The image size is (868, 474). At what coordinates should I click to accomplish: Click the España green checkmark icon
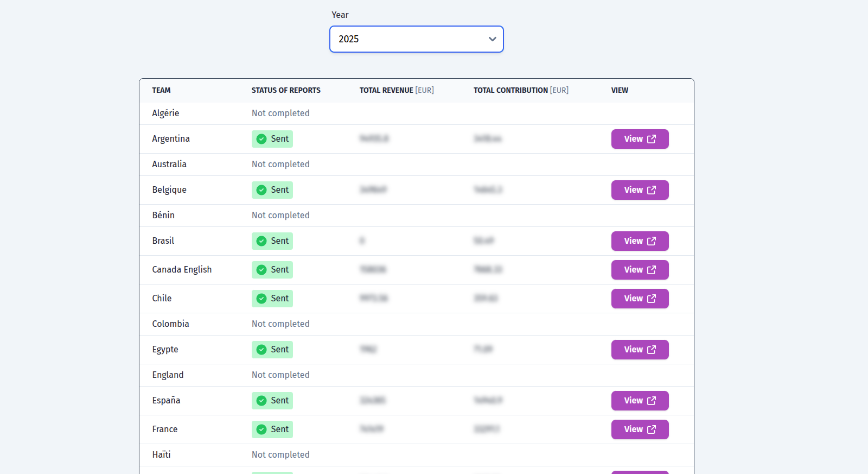point(261,401)
